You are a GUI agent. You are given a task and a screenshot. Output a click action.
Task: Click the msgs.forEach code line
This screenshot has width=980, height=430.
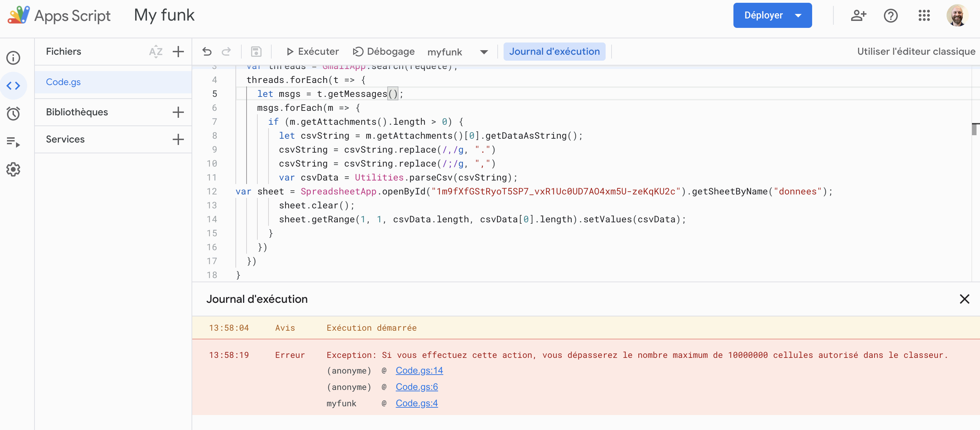coord(309,108)
